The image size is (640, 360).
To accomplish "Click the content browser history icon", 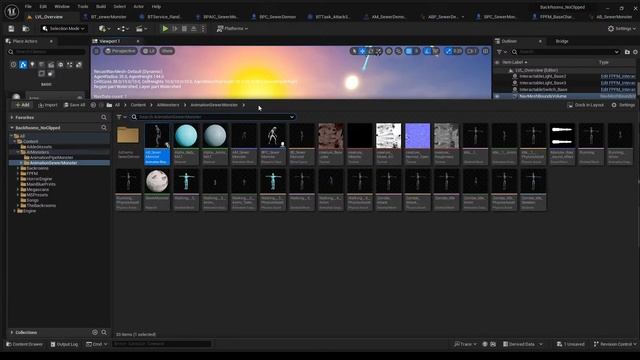I will pyautogui.click(x=93, y=105).
